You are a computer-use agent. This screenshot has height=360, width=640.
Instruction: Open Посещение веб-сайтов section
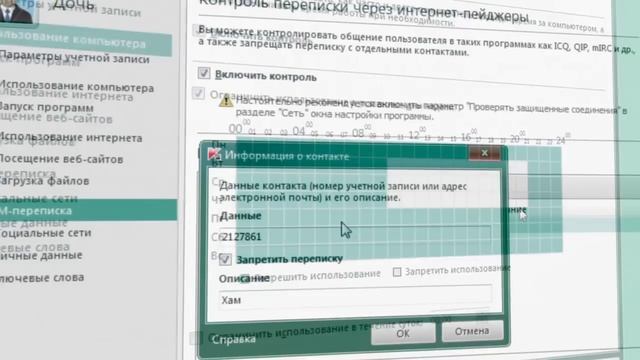coord(62,159)
